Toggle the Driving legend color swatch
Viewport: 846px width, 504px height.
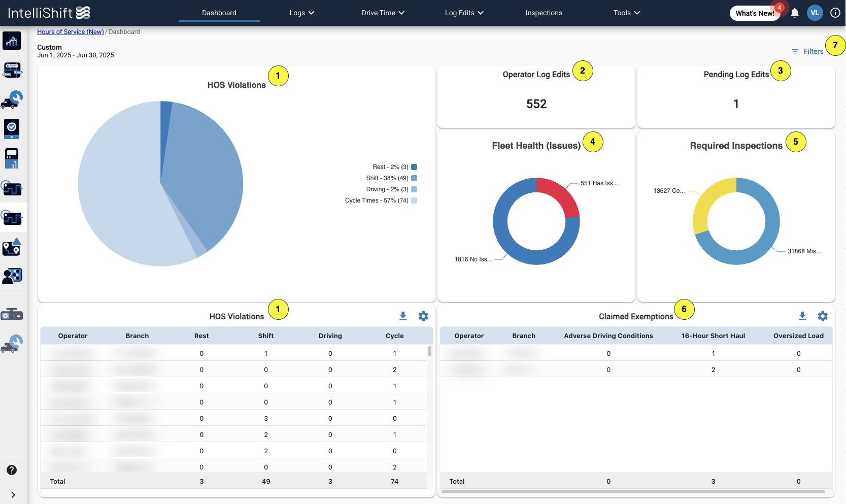pyautogui.click(x=414, y=189)
